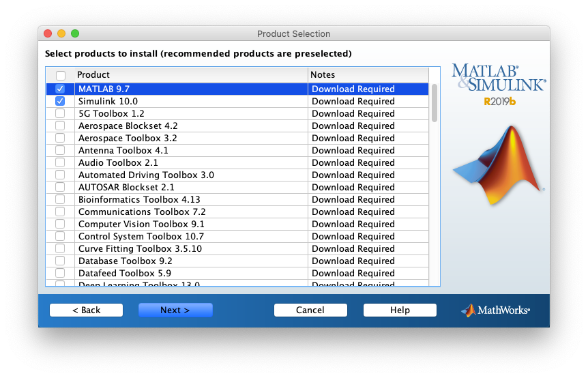Enable the Curve Fitting Toolbox 3.5.10 checkbox

point(60,248)
